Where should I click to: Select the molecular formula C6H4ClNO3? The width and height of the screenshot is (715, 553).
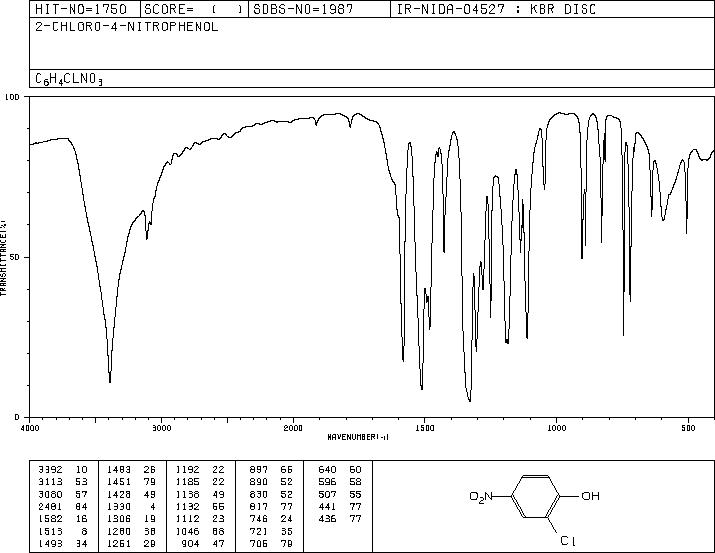(69, 79)
